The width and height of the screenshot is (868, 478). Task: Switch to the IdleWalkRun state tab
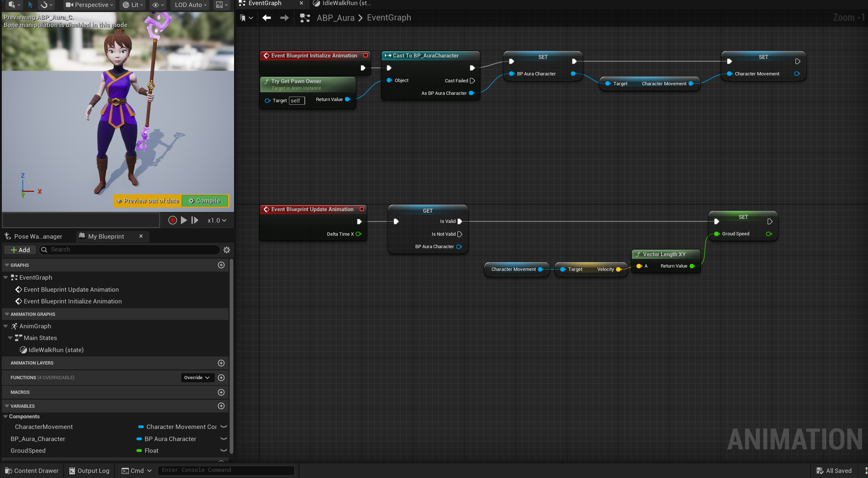(x=342, y=4)
